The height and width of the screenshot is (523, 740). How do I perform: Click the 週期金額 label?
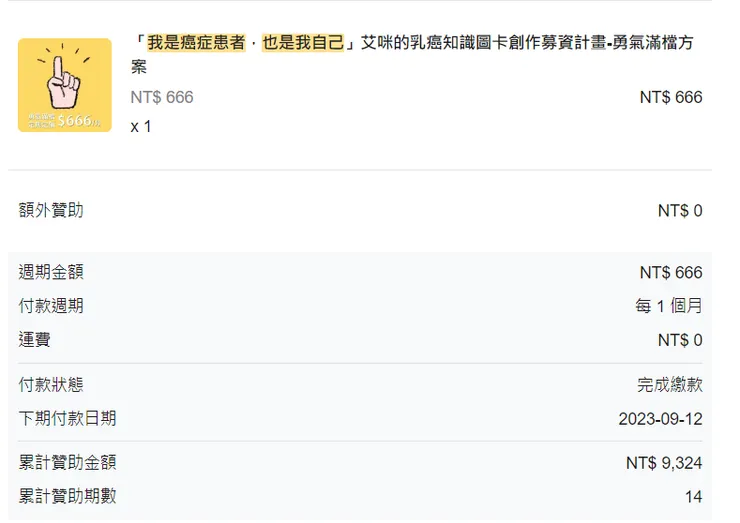(x=51, y=272)
